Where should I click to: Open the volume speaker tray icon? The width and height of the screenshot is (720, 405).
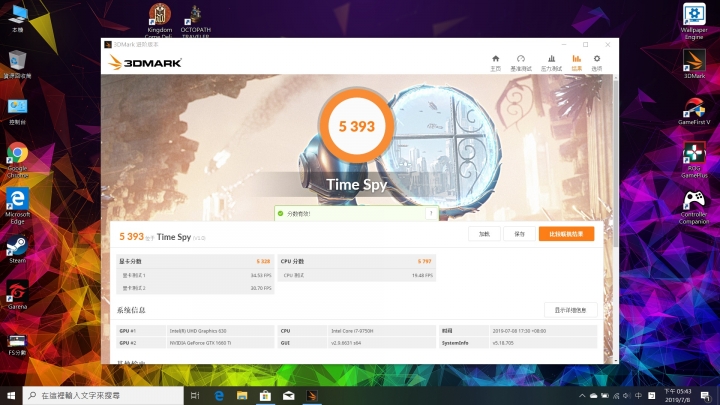pyautogui.click(x=627, y=395)
